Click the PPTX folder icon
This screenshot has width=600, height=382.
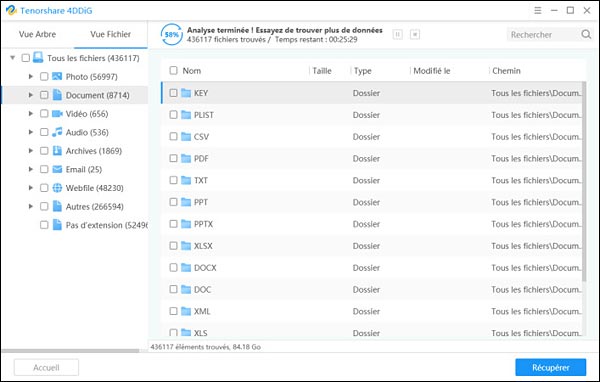coord(186,224)
